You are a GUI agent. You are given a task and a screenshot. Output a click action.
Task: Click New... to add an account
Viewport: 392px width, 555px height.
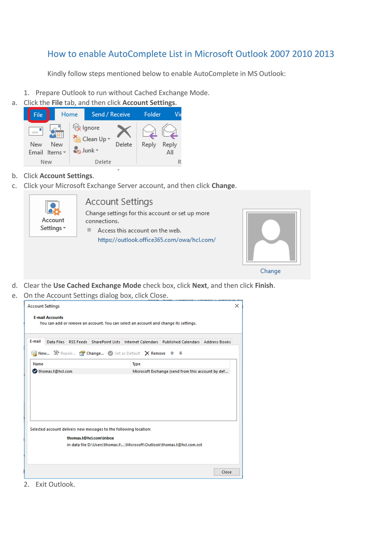[x=41, y=353]
